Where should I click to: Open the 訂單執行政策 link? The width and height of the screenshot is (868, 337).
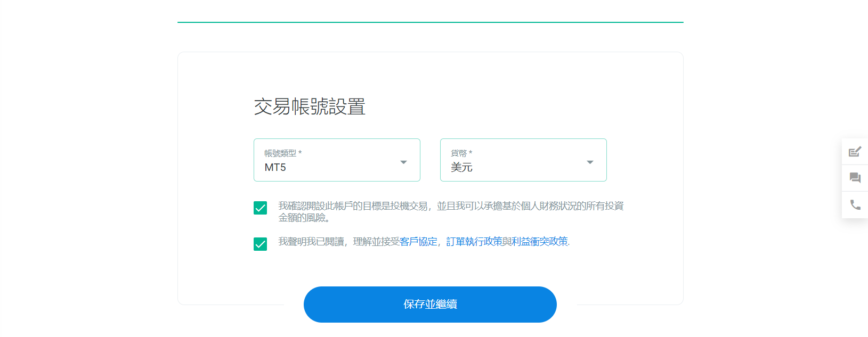474,242
